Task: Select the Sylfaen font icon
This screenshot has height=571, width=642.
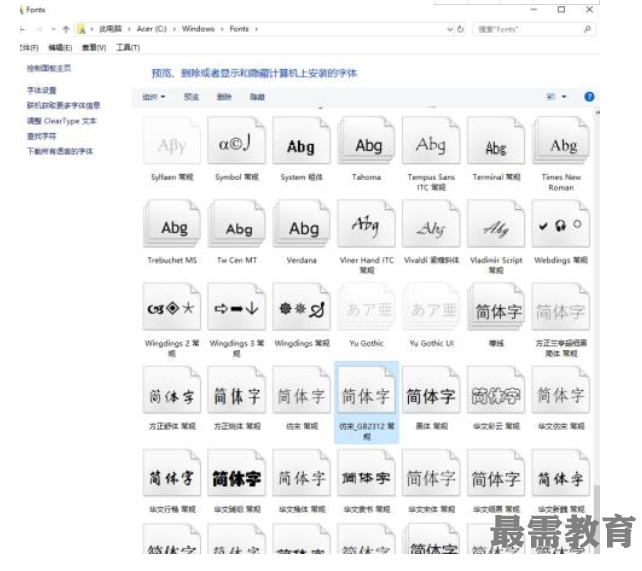Action: [x=172, y=140]
